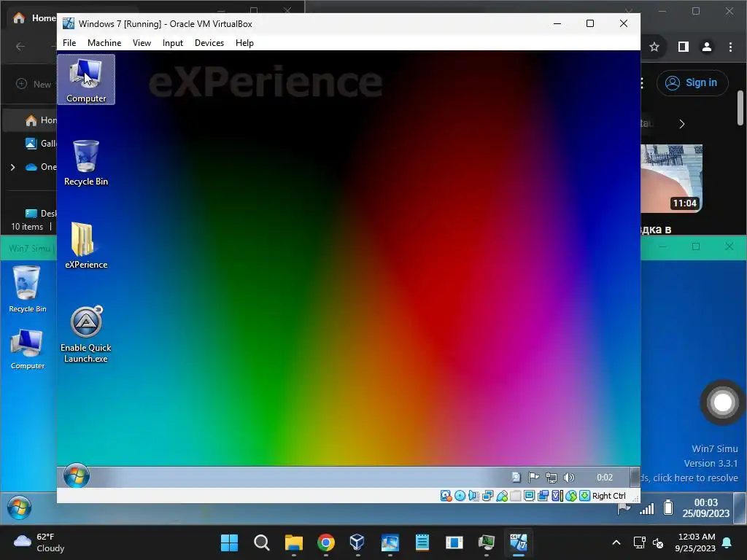Select the Computer icon on the VM desktop
747x560 pixels.
pos(86,79)
